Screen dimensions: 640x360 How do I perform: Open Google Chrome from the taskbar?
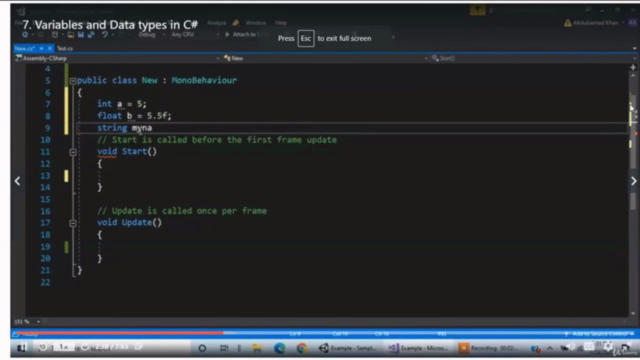302,348
